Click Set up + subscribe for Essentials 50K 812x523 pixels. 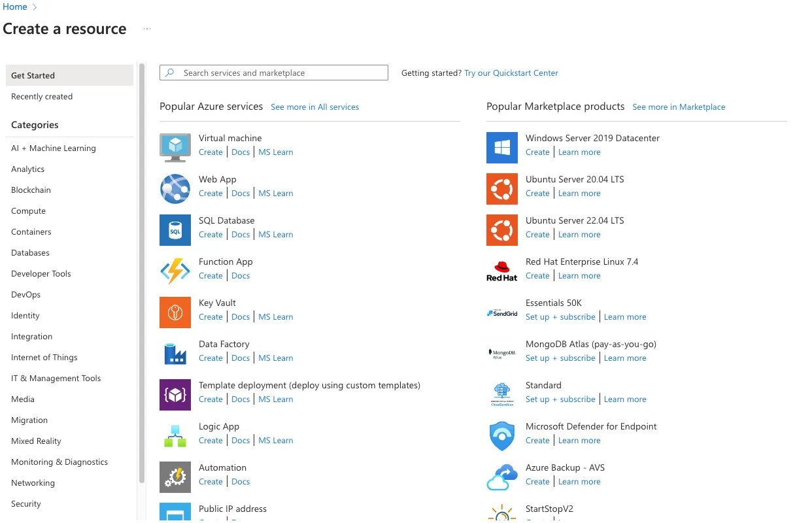(x=560, y=317)
